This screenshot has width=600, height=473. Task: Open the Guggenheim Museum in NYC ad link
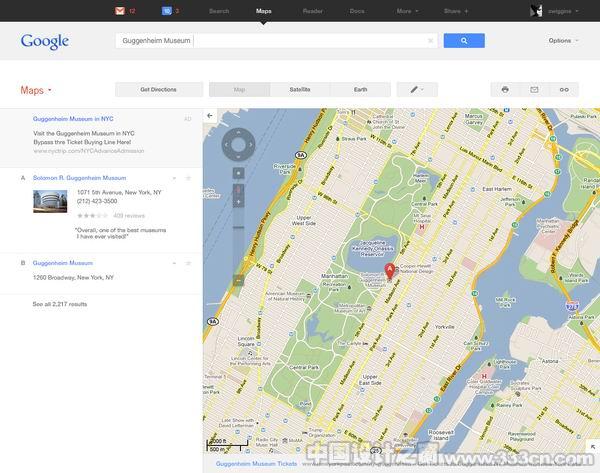click(x=73, y=119)
